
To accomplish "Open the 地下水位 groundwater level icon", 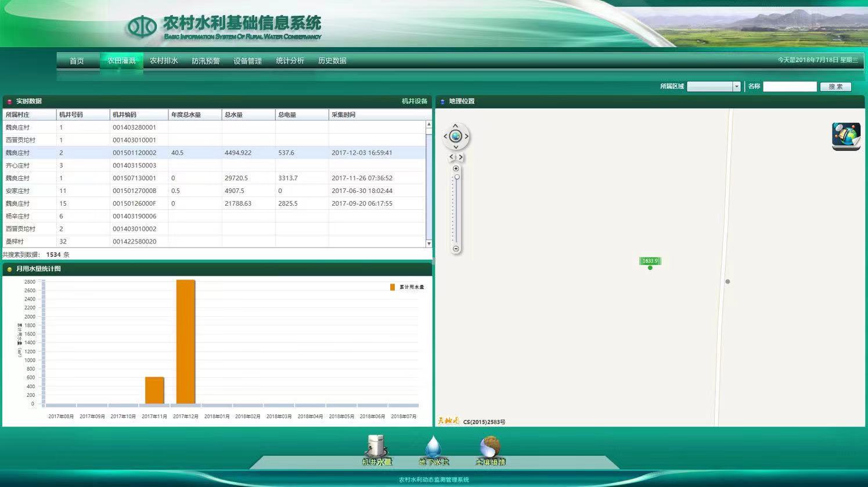I will pos(434,449).
